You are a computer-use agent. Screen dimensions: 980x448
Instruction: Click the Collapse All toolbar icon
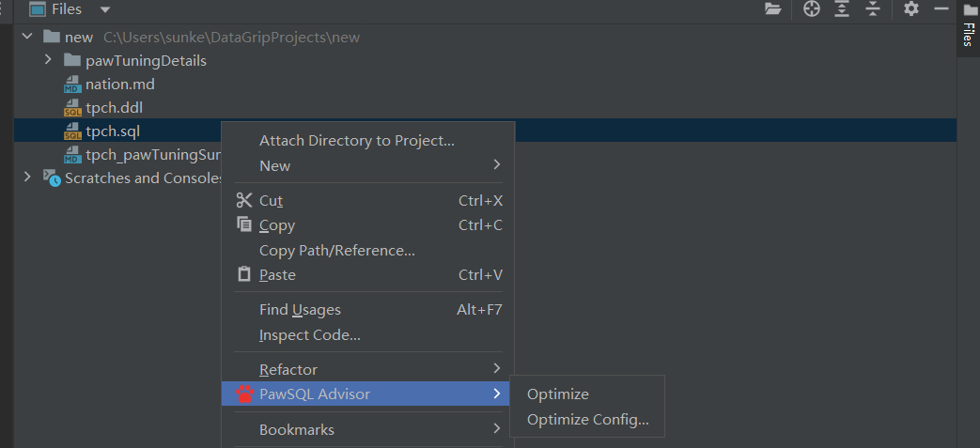pos(873,9)
